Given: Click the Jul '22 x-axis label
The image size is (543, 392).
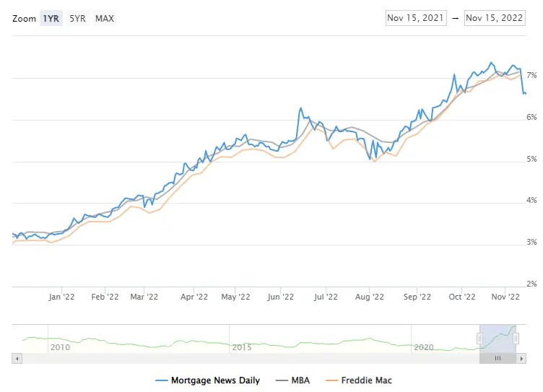Looking at the screenshot, I should (x=326, y=297).
